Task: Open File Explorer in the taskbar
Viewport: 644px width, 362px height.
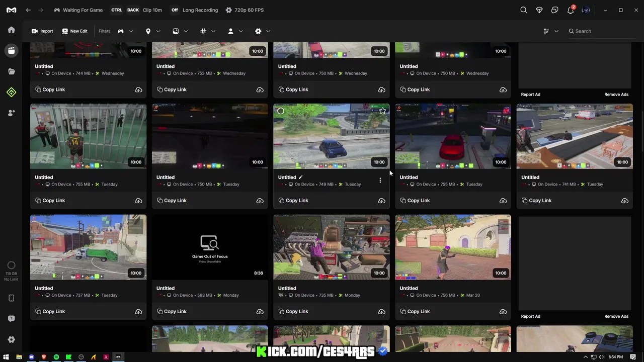Action: 19,357
